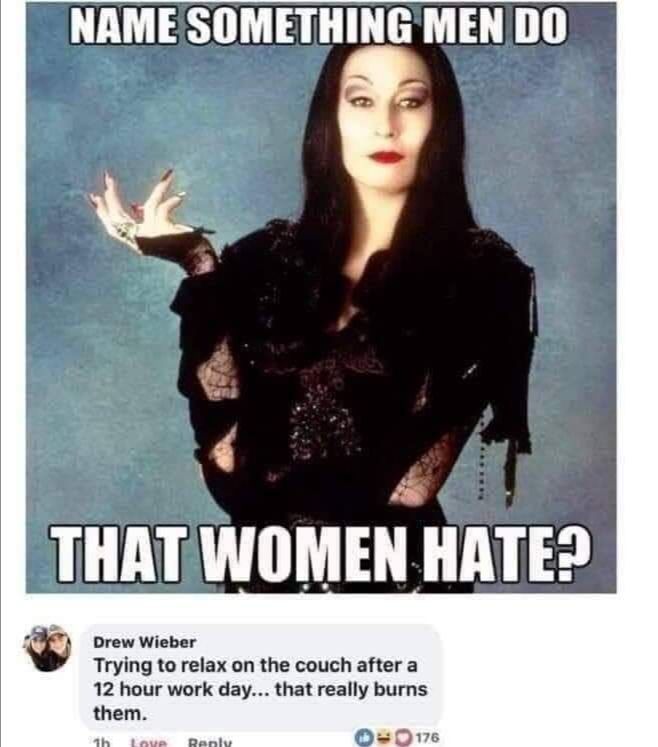Click the word HATE? in bottom caption
Viewport: 658px width, 747px height.
506,555
